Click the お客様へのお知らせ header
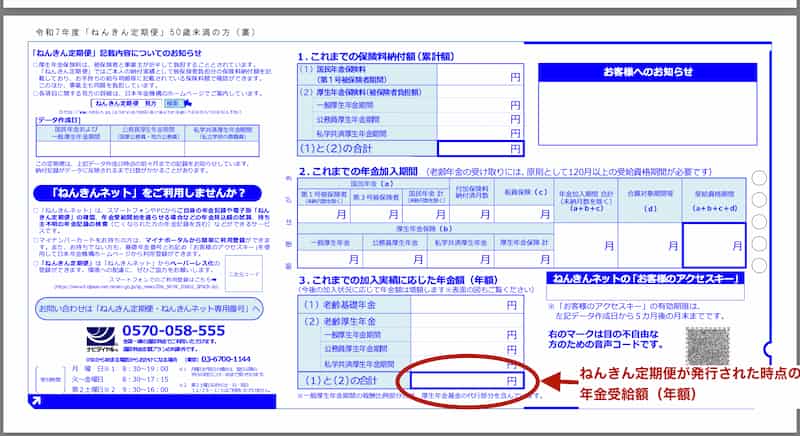The image size is (800, 436). (647, 72)
